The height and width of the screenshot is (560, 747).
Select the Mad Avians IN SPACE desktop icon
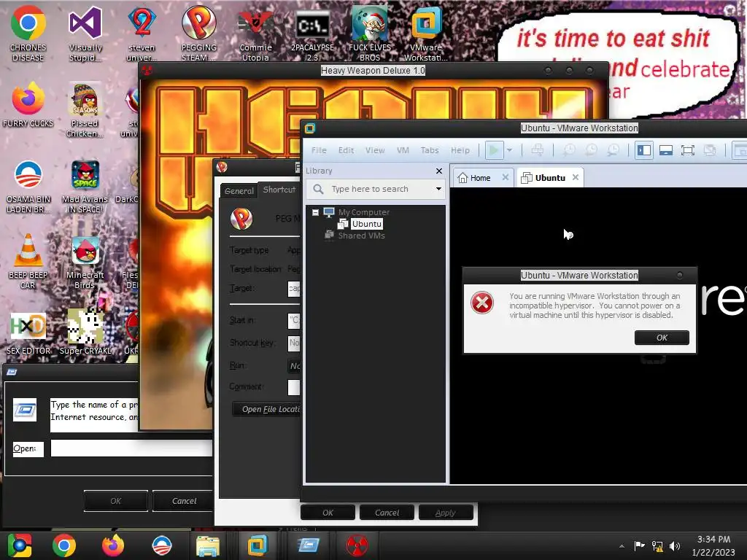tap(85, 186)
